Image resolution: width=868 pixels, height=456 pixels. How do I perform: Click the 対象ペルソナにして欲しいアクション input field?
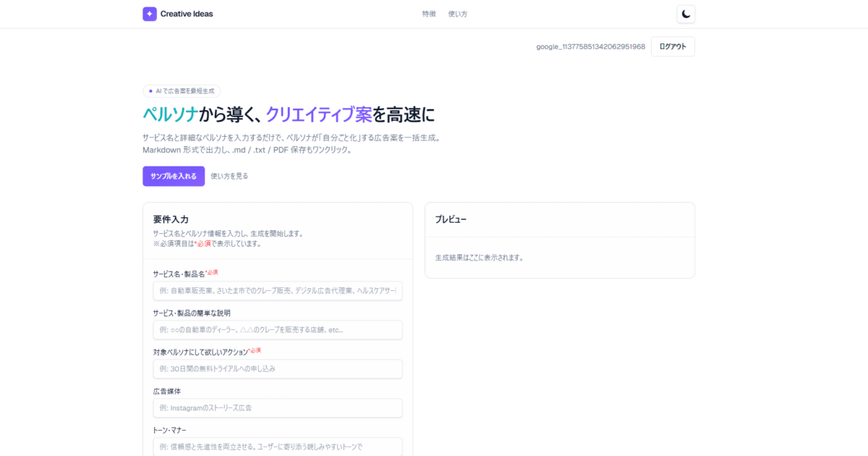click(278, 368)
